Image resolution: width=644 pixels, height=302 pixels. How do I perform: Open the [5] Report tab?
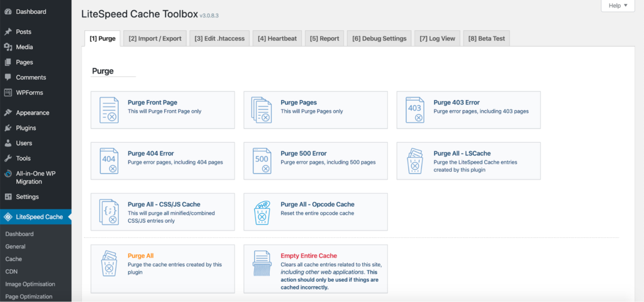pos(325,38)
